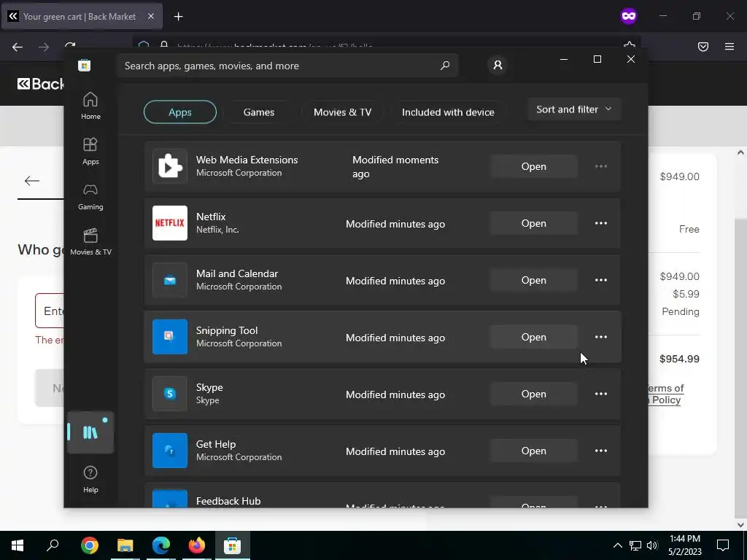Click the Microsoft Store logo icon
This screenshot has height=560, width=747.
click(x=85, y=65)
